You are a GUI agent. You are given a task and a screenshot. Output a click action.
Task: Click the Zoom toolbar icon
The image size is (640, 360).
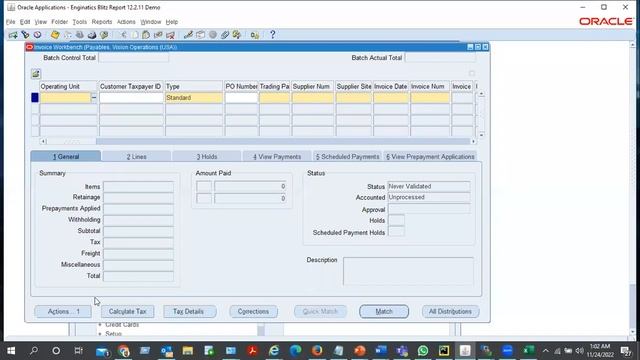[200, 35]
